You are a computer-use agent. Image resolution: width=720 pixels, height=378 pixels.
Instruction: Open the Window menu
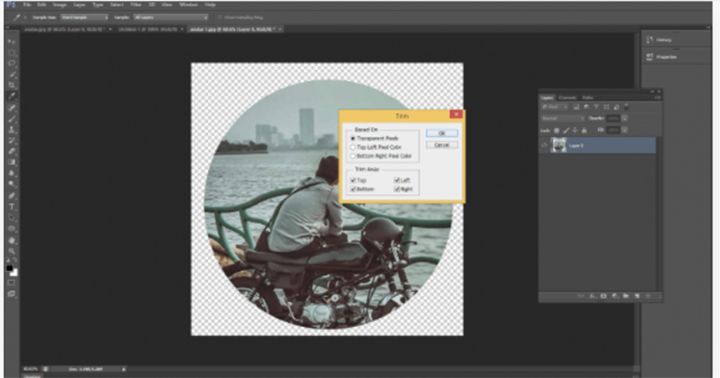coord(188,5)
